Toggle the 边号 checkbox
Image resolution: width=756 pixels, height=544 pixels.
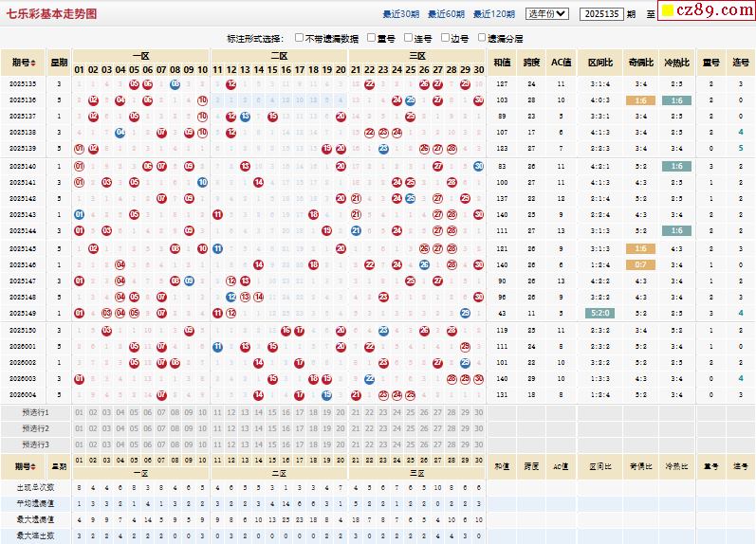pos(444,38)
